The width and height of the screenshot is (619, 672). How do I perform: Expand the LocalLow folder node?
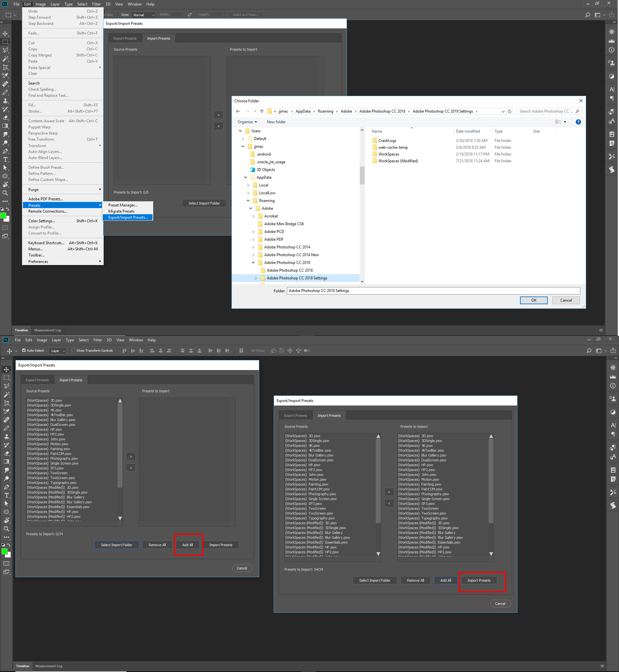[248, 193]
